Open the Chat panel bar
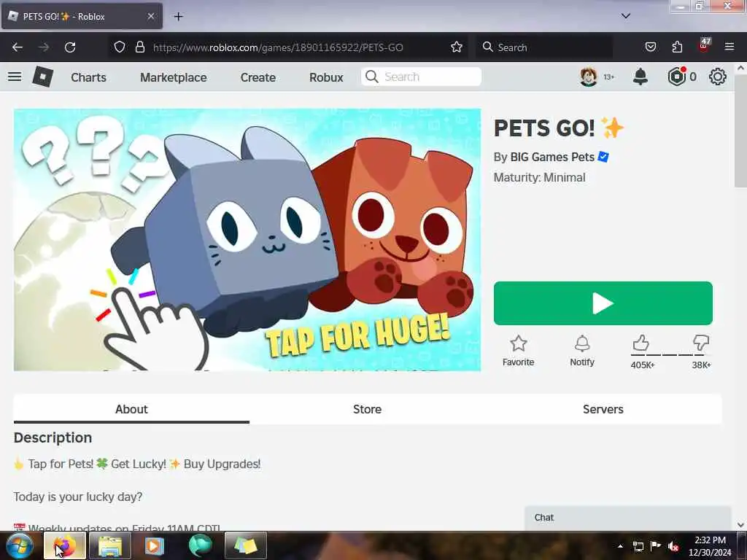 [x=628, y=518]
